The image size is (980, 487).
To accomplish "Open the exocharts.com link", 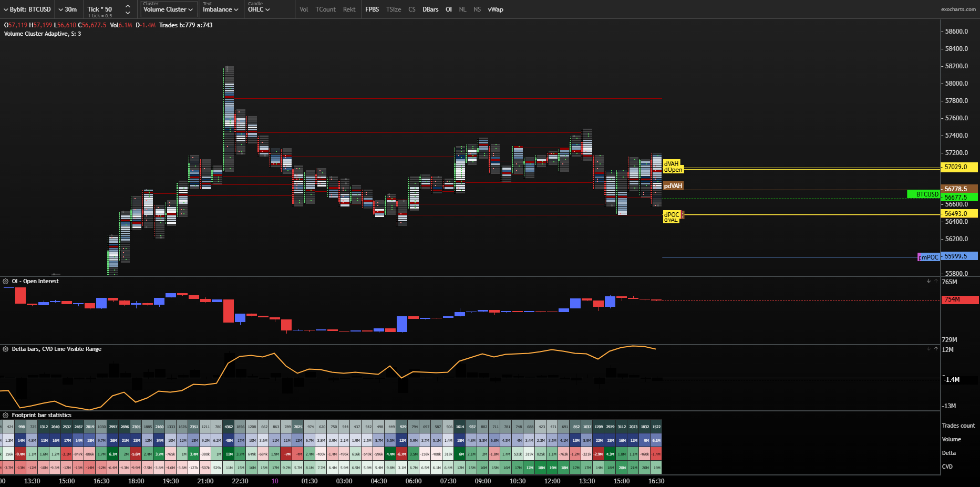I will coord(958,9).
